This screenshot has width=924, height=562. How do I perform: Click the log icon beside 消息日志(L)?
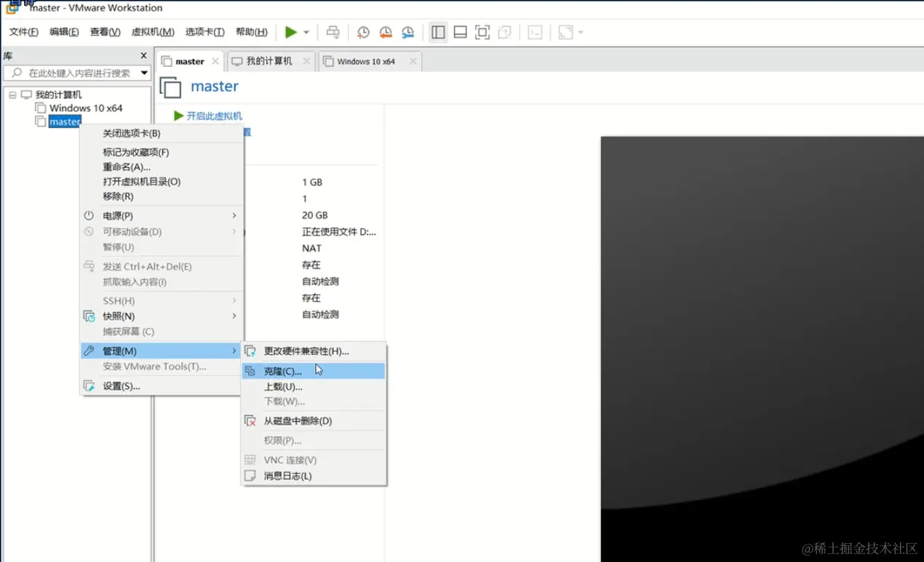click(250, 476)
